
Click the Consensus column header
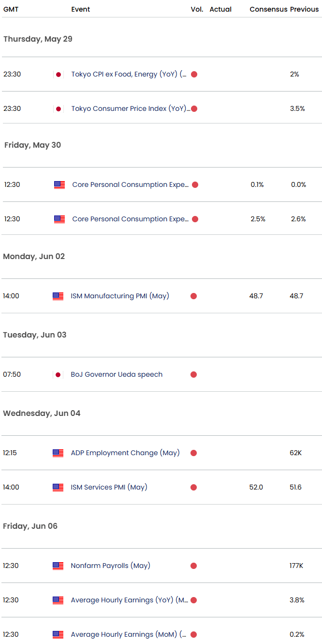[x=268, y=9]
